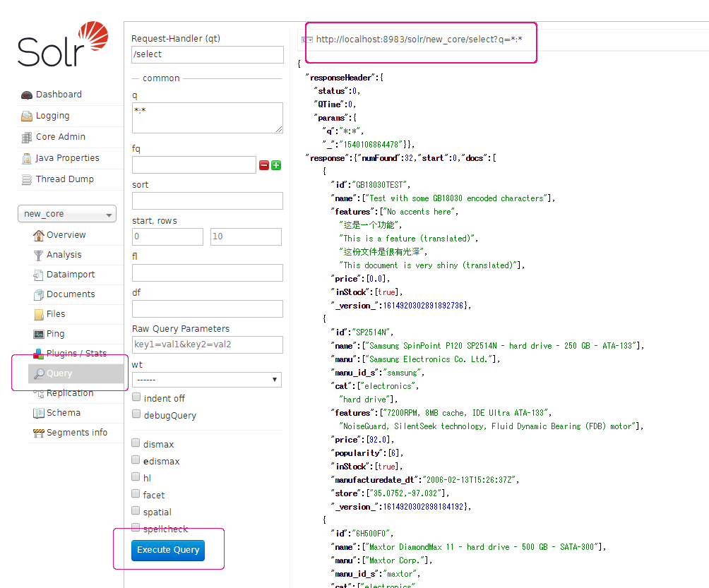Click the Documents icon

(x=38, y=294)
